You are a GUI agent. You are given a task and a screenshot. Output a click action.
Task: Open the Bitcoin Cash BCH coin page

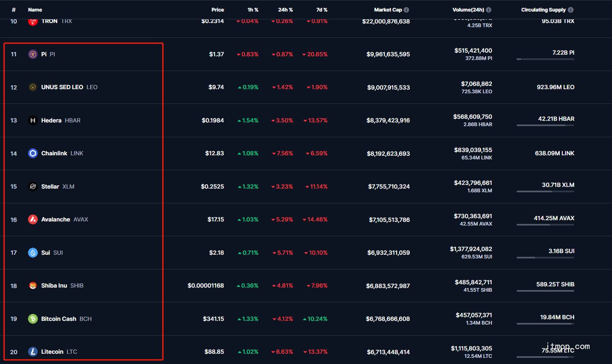point(66,319)
